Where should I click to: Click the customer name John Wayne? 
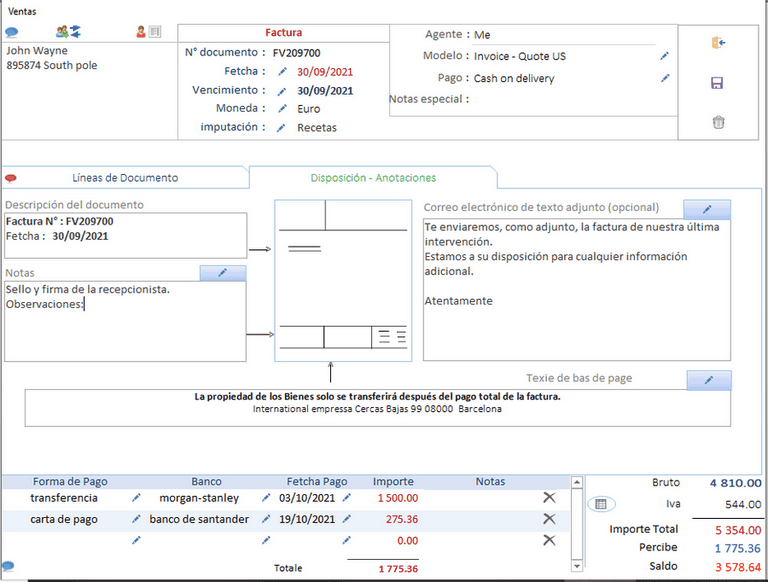(37, 50)
